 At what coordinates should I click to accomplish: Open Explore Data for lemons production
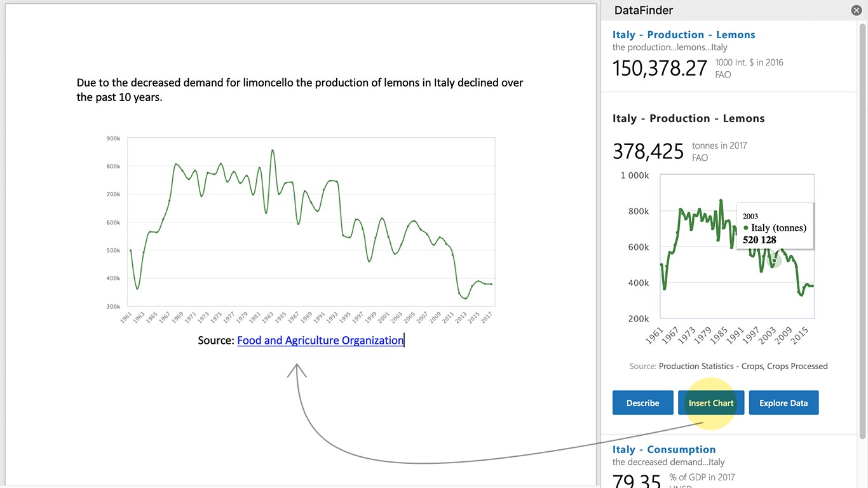click(x=783, y=403)
